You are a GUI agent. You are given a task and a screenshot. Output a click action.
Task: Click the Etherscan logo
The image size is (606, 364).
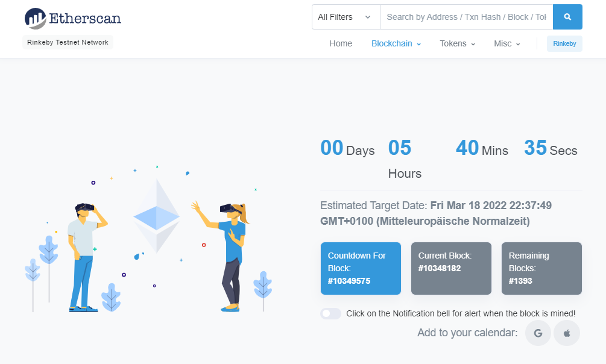pyautogui.click(x=72, y=18)
